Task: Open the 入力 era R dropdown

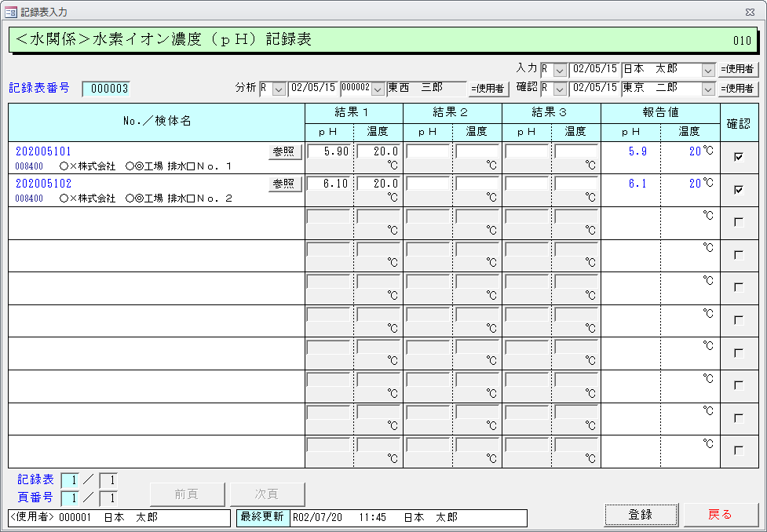Action: [x=560, y=70]
